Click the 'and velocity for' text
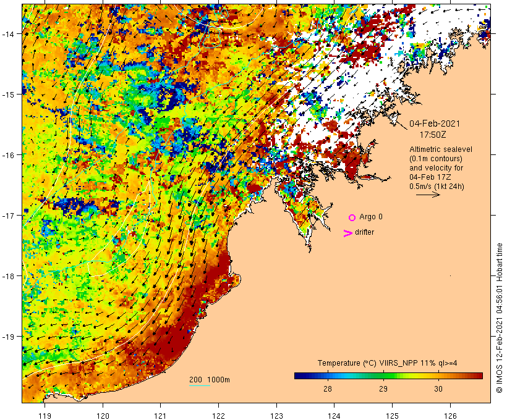Viewport: 507px width, 420px height. (436, 167)
